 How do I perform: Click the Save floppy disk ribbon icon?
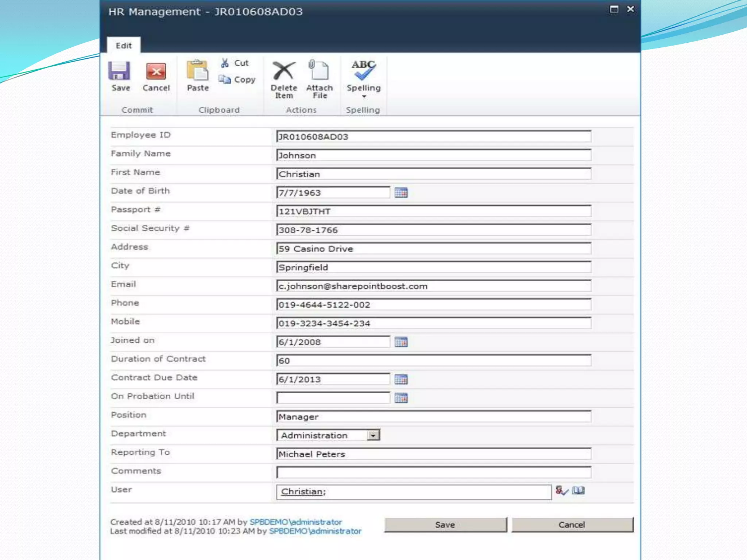(x=119, y=71)
